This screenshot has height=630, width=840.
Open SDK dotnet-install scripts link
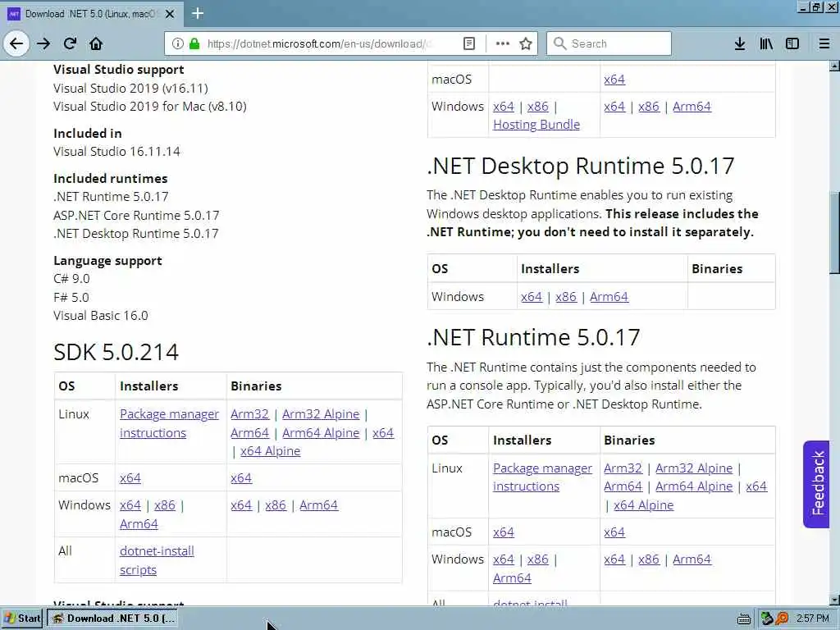coord(157,560)
